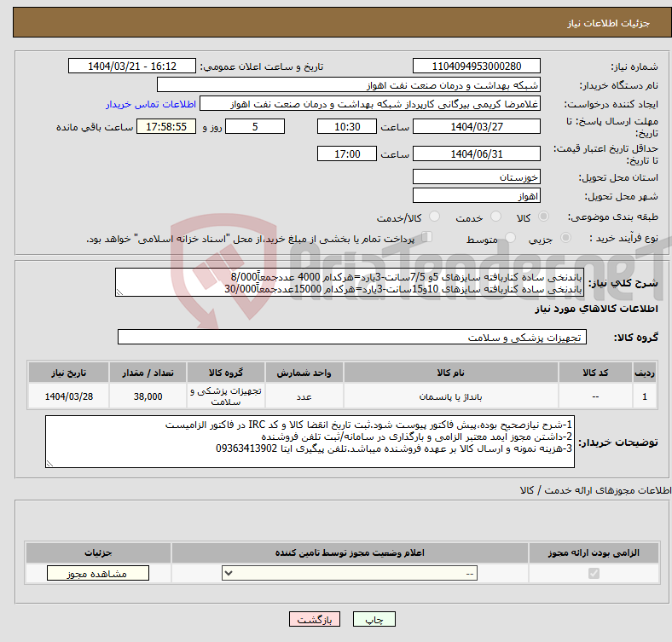Grab the توضیحات خریدار resize handle
The width and height of the screenshot is (672, 642).
(50, 463)
